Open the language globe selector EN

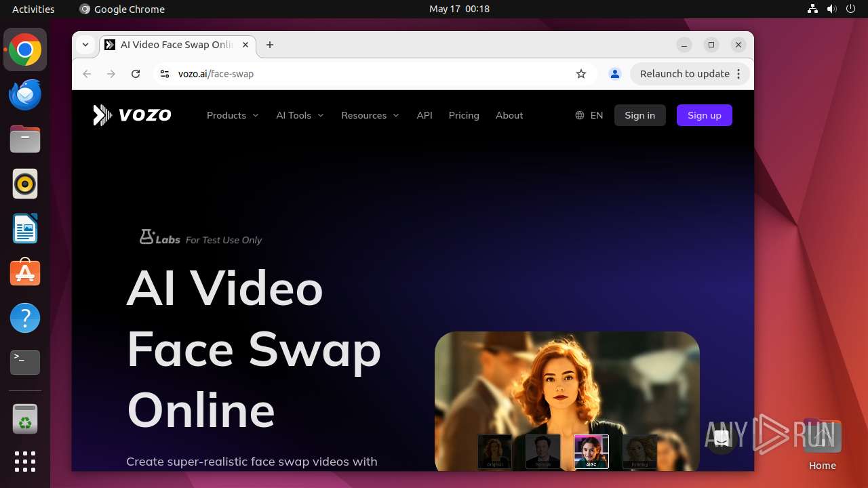589,115
